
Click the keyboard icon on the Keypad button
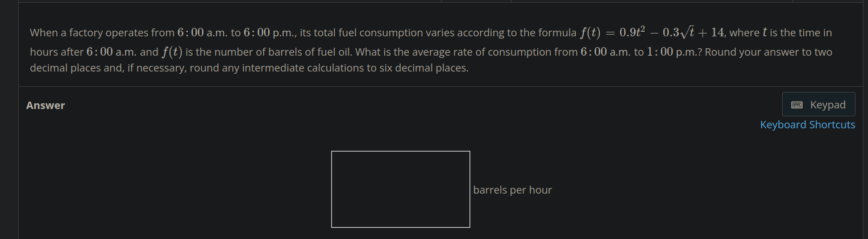pyautogui.click(x=797, y=105)
